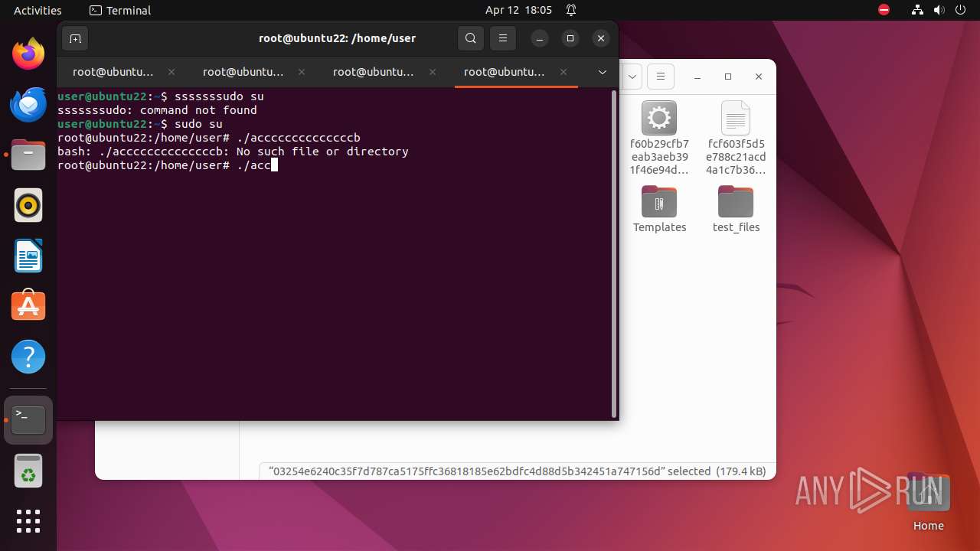Close the active fourth terminal tab
This screenshot has height=551, width=980.
tap(563, 72)
